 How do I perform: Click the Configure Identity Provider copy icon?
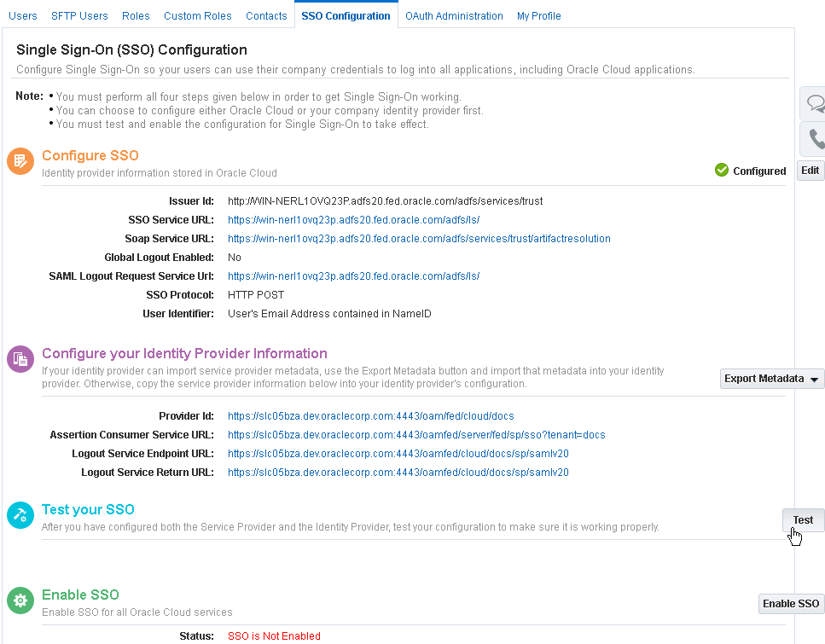(x=20, y=358)
